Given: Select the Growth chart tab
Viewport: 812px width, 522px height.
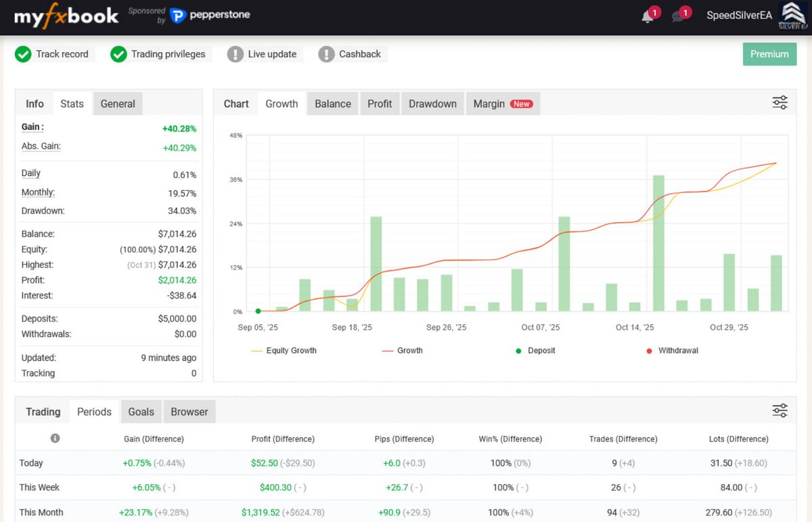Looking at the screenshot, I should click(281, 104).
